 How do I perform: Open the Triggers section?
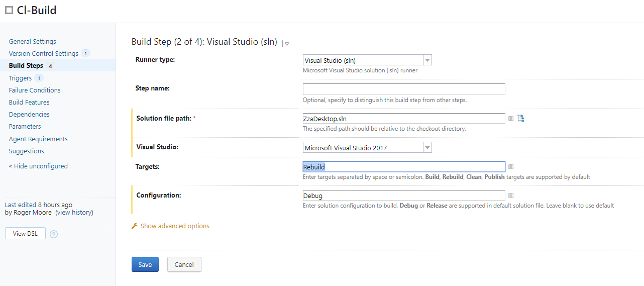point(20,78)
